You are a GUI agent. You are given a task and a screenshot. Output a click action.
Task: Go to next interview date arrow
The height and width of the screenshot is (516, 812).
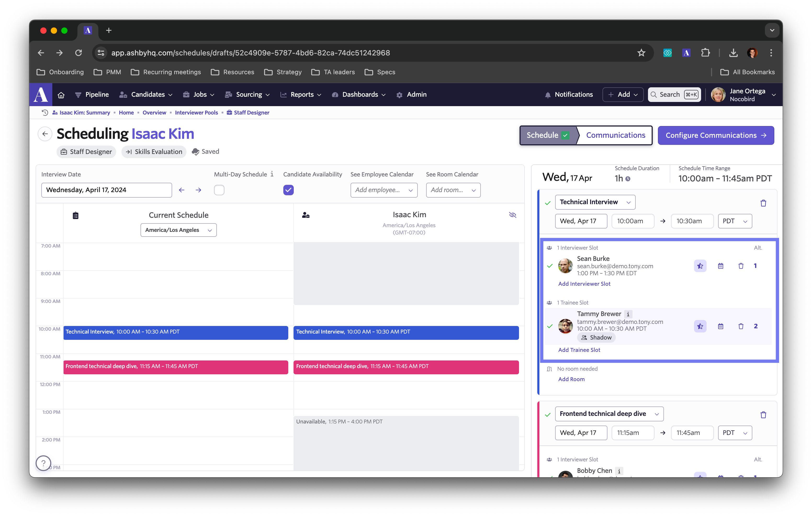coord(198,190)
